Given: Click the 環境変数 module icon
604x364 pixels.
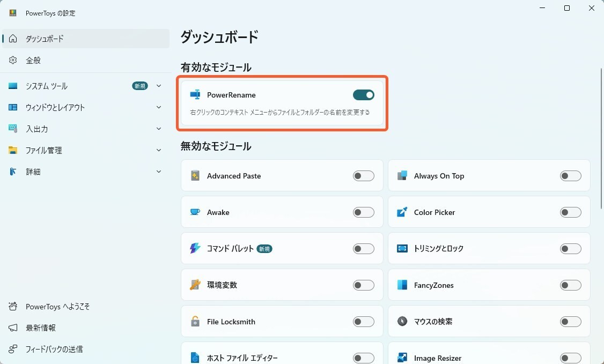Looking at the screenshot, I should pos(195,285).
